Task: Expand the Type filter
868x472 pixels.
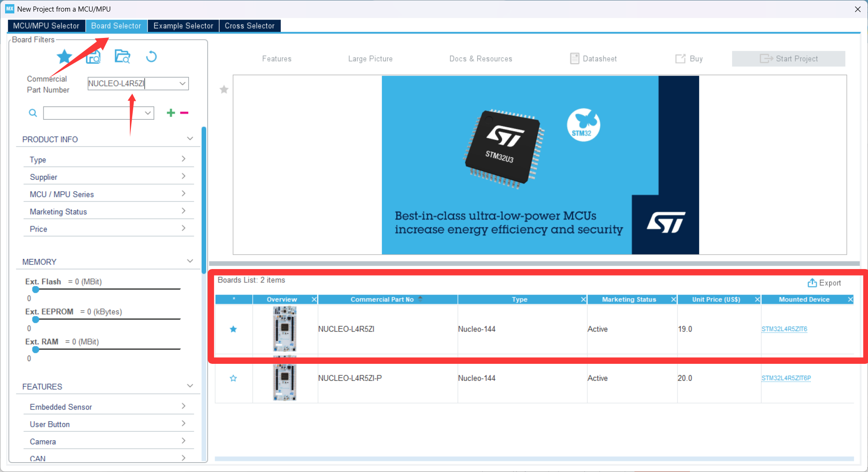Action: 184,159
